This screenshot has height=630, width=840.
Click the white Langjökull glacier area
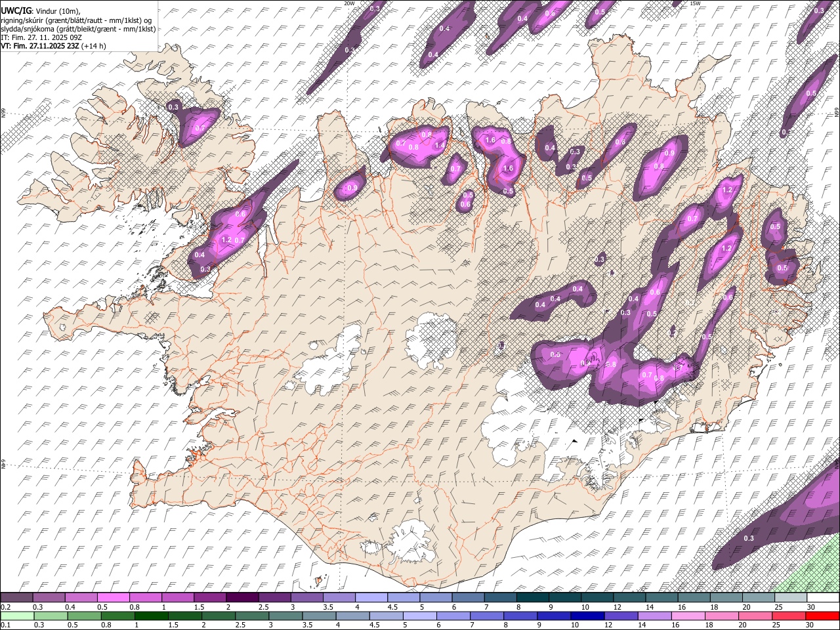328,362
